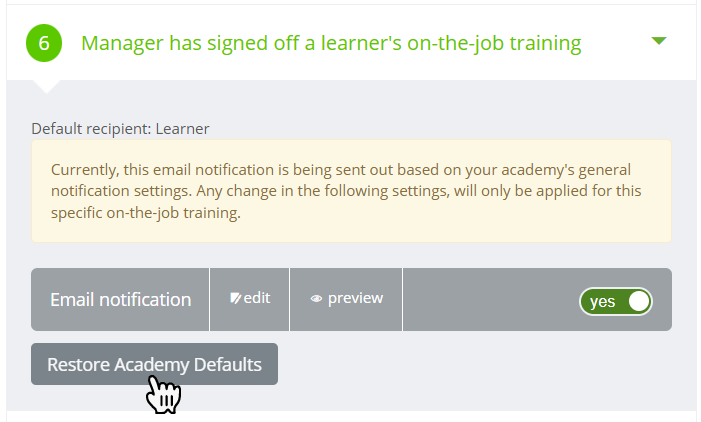Collapse section using green triangle arrow
The width and height of the screenshot is (701, 422).
point(659,41)
